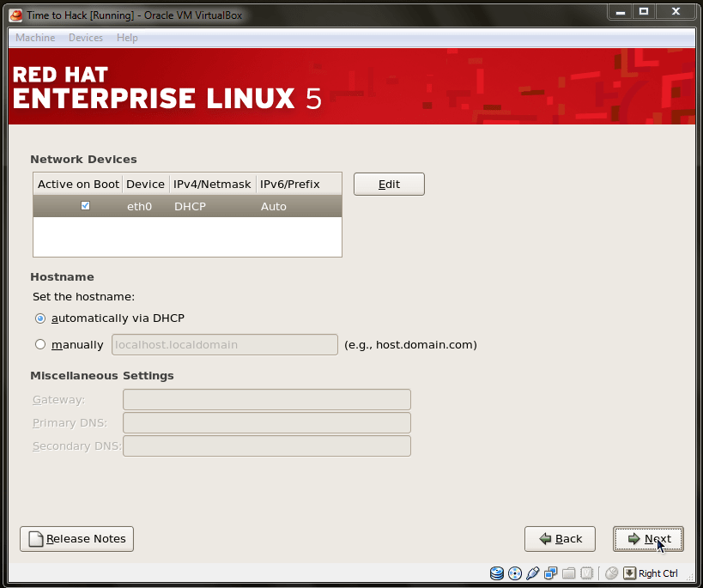Click the VirtualBox title bar app icon
The height and width of the screenshot is (588, 703).
[16, 15]
